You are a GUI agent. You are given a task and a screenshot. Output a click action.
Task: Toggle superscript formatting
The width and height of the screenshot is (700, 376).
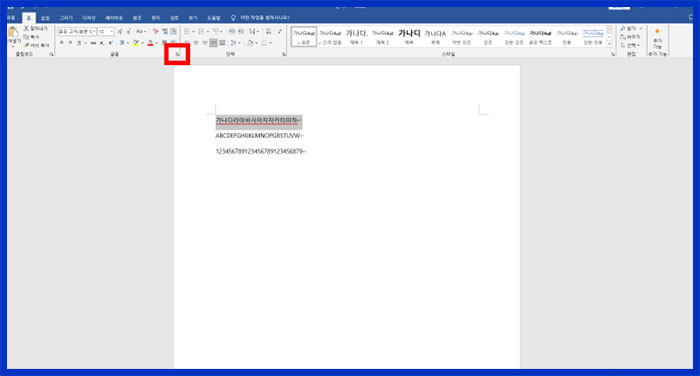[110, 43]
